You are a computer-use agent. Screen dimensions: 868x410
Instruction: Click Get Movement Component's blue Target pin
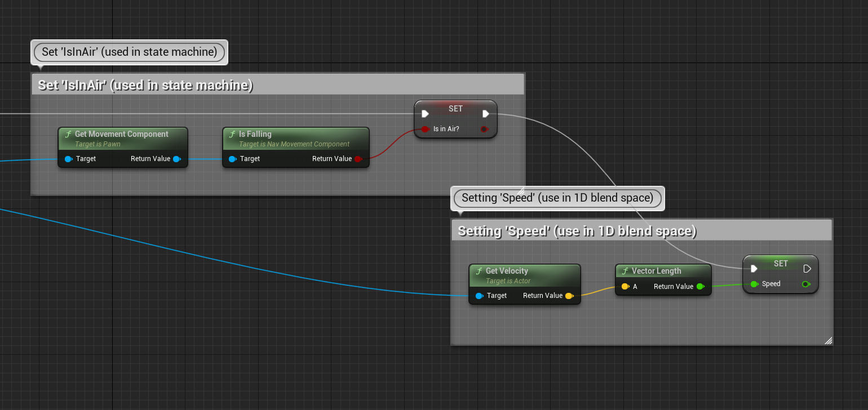[68, 159]
